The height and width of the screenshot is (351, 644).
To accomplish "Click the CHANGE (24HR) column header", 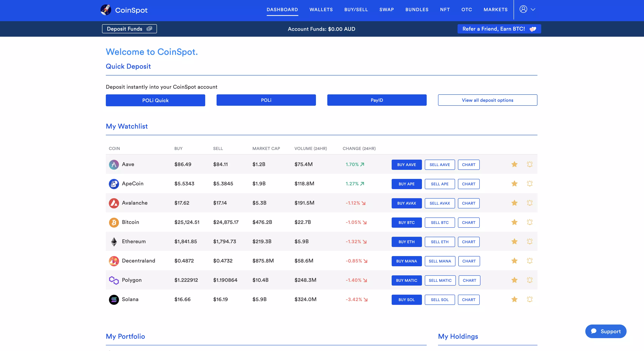I will 359,148.
